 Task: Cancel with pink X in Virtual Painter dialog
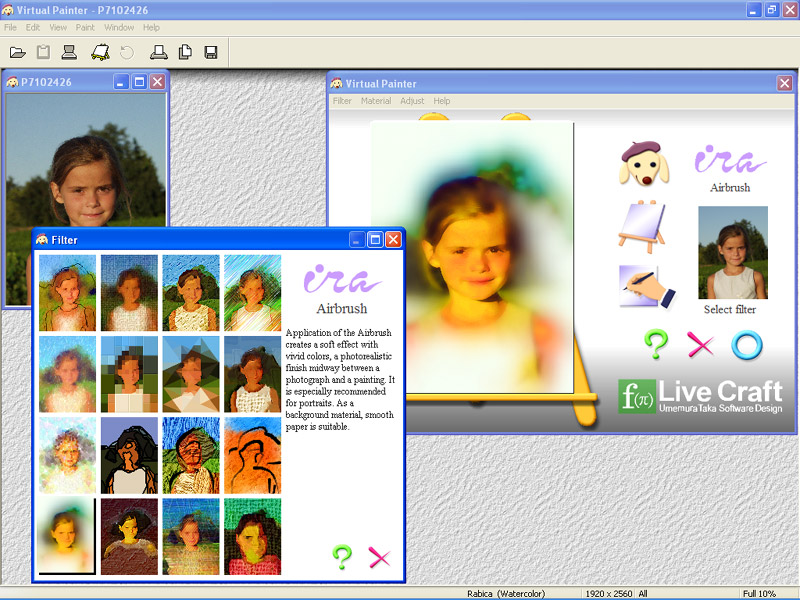click(x=701, y=344)
